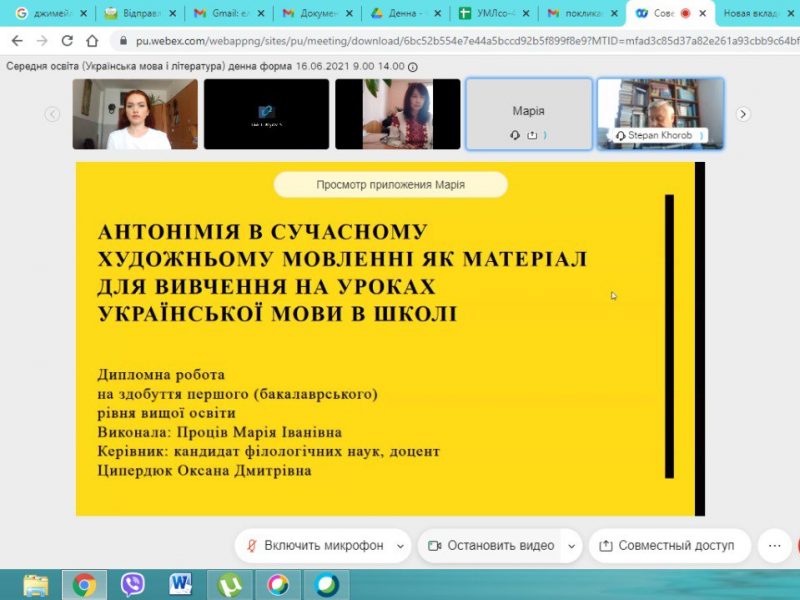Unmute with the Включить микрофон button
Image resolution: width=800 pixels, height=600 pixels.
(315, 546)
